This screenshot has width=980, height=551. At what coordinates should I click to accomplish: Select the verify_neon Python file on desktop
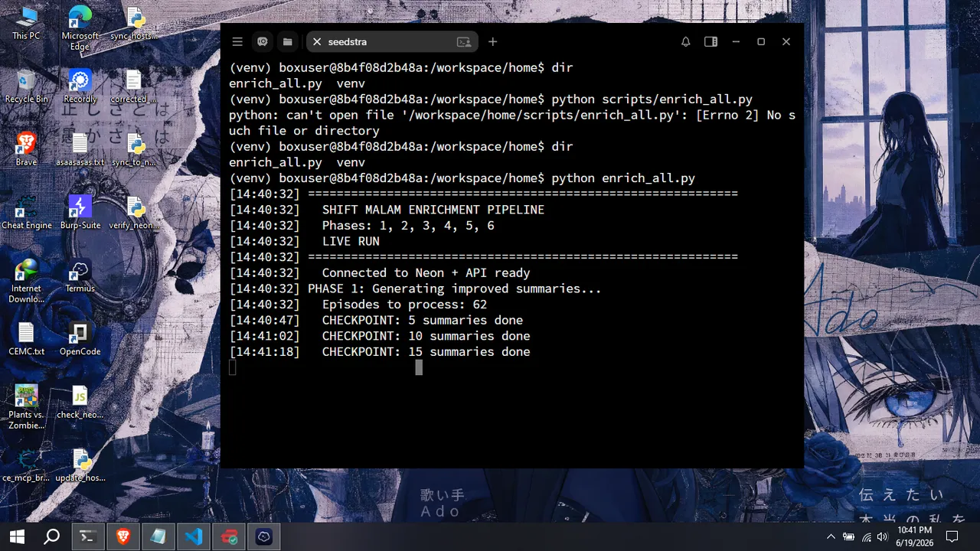[x=135, y=213]
